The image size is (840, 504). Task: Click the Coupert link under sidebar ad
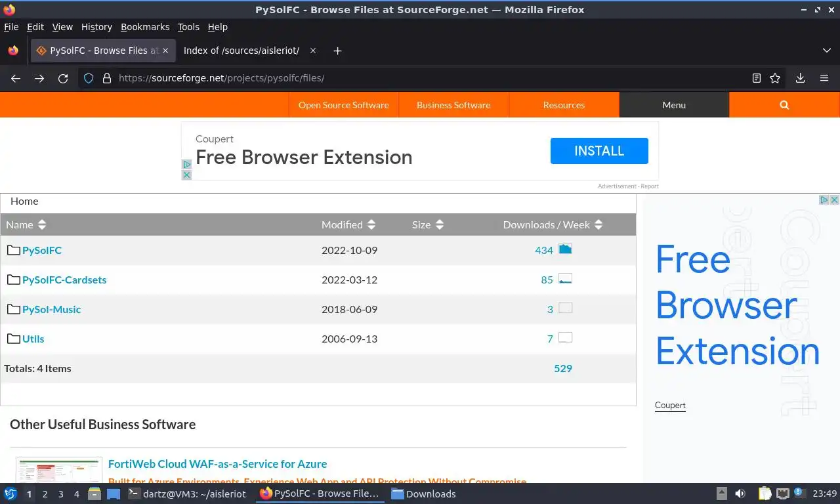pos(670,405)
